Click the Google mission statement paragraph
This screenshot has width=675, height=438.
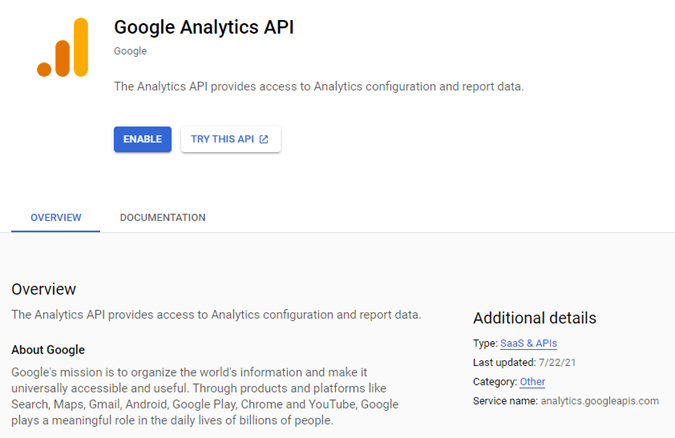[205, 395]
